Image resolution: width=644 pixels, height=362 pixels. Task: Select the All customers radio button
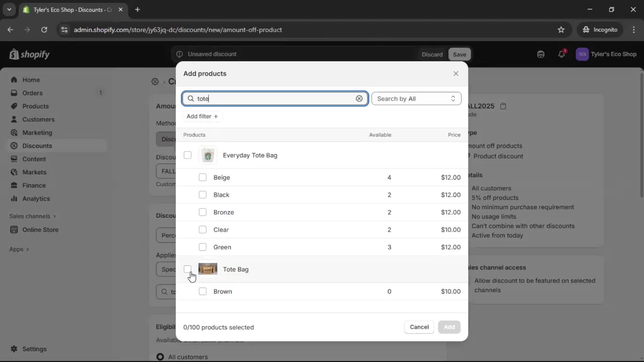point(160,357)
